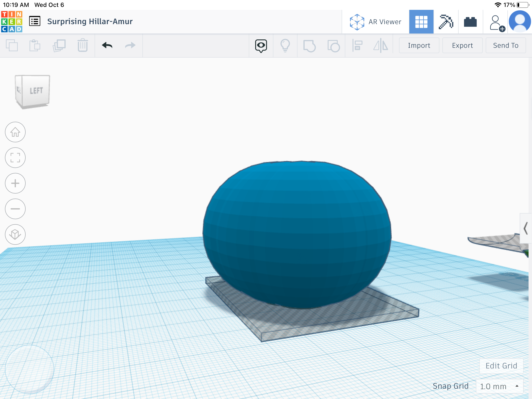Delete the selected shape
Image resolution: width=532 pixels, height=399 pixels.
(x=83, y=45)
